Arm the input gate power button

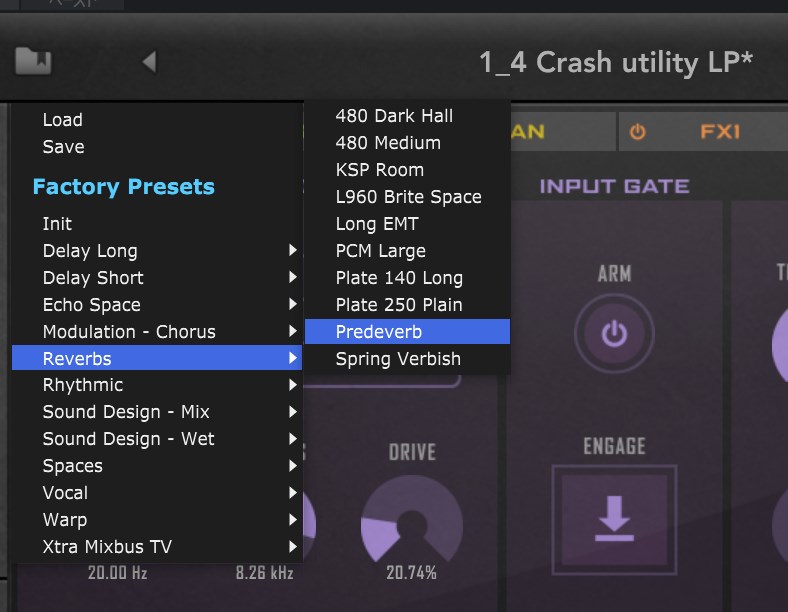tap(614, 333)
